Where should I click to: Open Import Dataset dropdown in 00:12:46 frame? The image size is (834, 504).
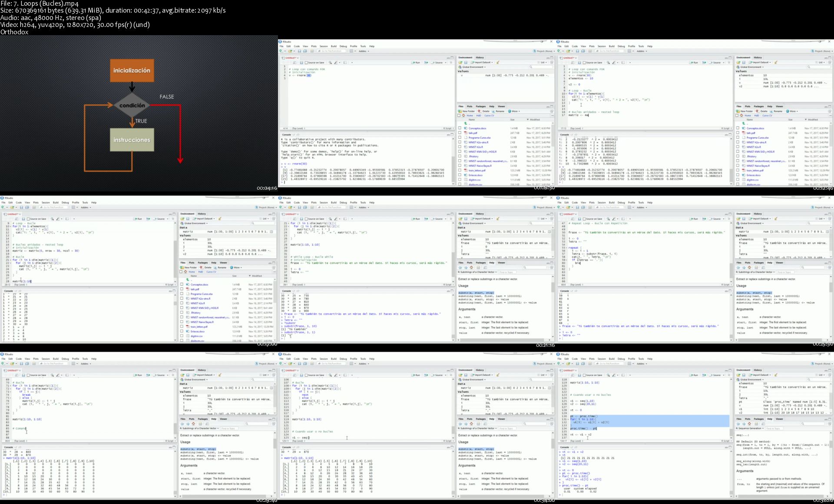[x=761, y=63]
